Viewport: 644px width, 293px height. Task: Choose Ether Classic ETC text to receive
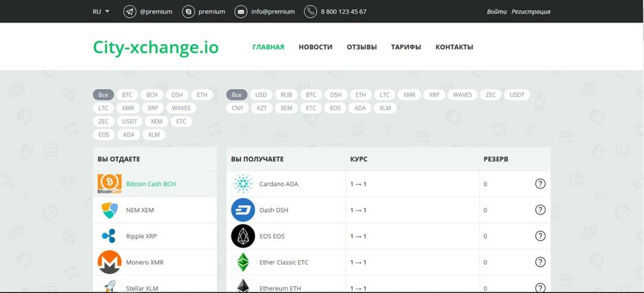coord(284,263)
